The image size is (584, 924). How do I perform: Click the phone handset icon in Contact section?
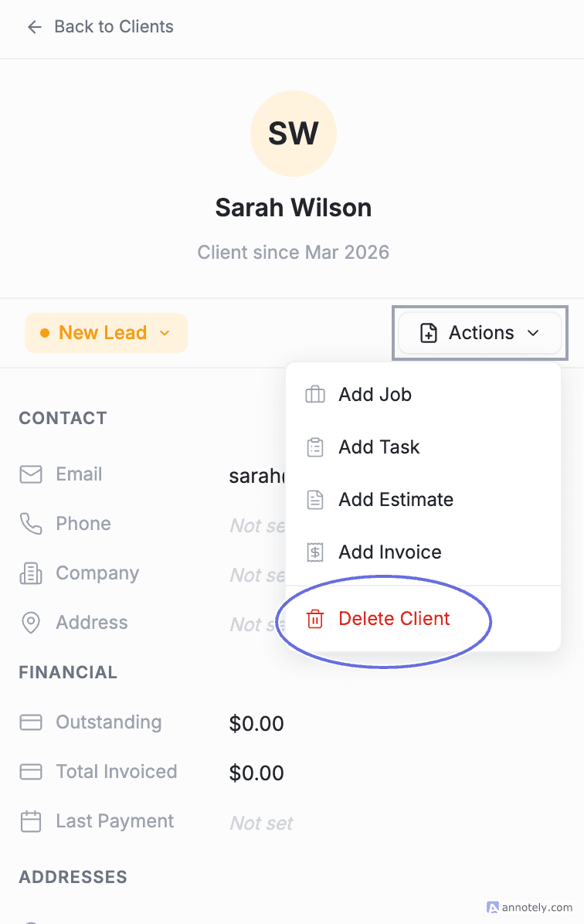click(x=31, y=523)
